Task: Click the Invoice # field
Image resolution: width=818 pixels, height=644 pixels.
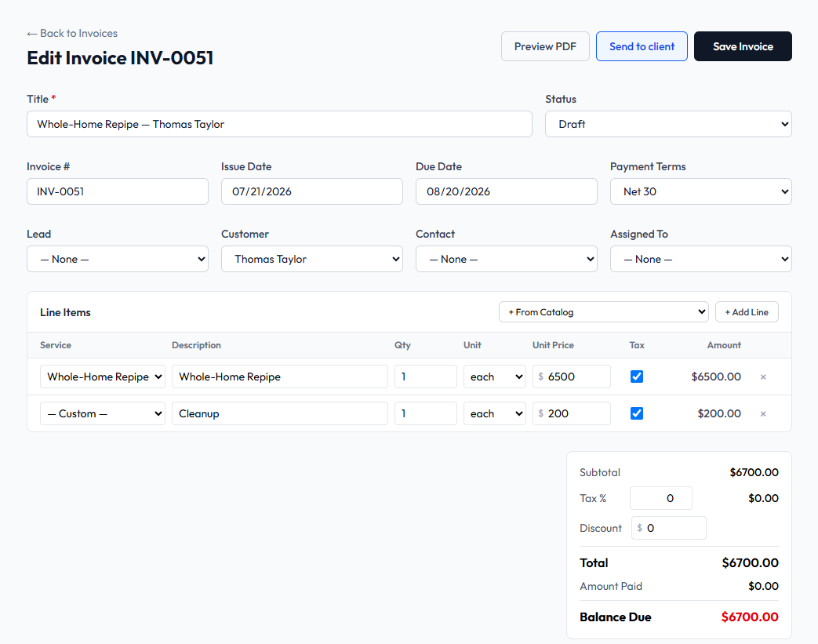Action: (118, 191)
